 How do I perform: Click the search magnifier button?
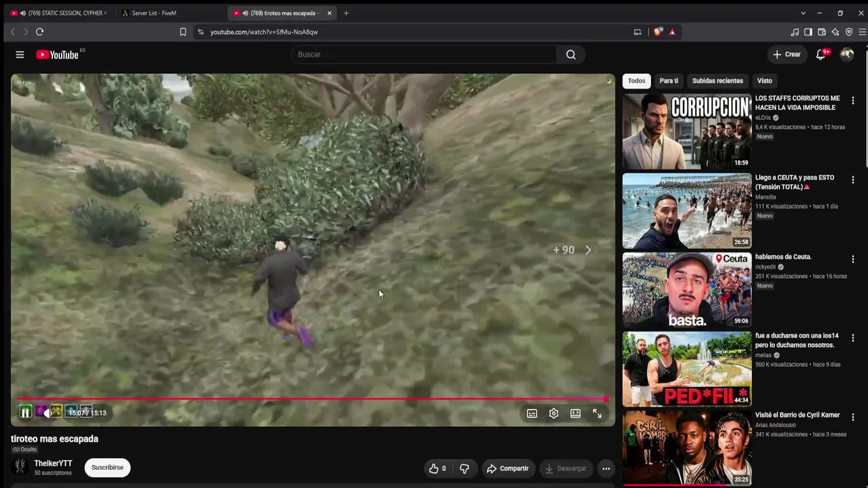(x=571, y=54)
